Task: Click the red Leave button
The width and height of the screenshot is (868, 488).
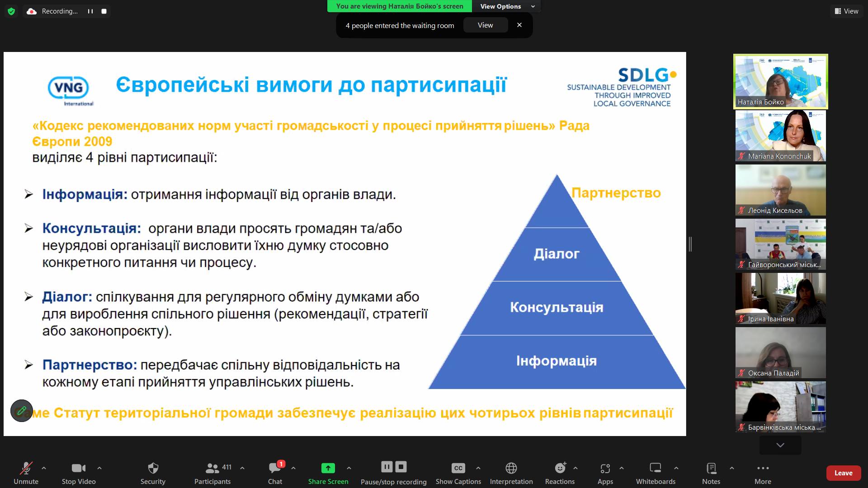Action: (843, 473)
